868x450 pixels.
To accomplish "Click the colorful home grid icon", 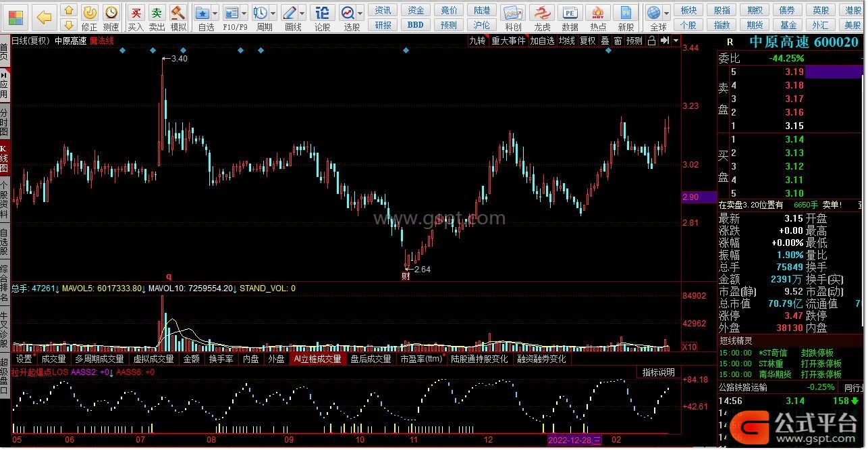I will [x=15, y=17].
